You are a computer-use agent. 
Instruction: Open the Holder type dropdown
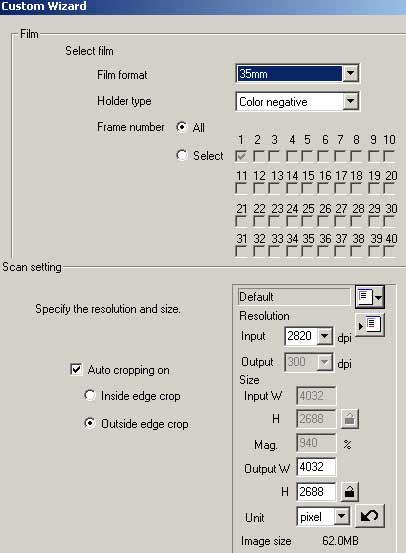350,101
